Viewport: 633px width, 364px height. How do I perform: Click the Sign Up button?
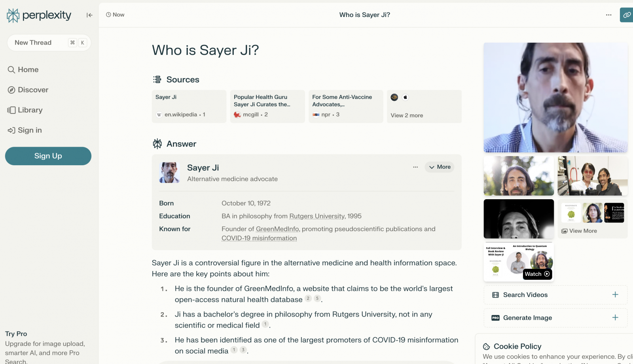48,156
